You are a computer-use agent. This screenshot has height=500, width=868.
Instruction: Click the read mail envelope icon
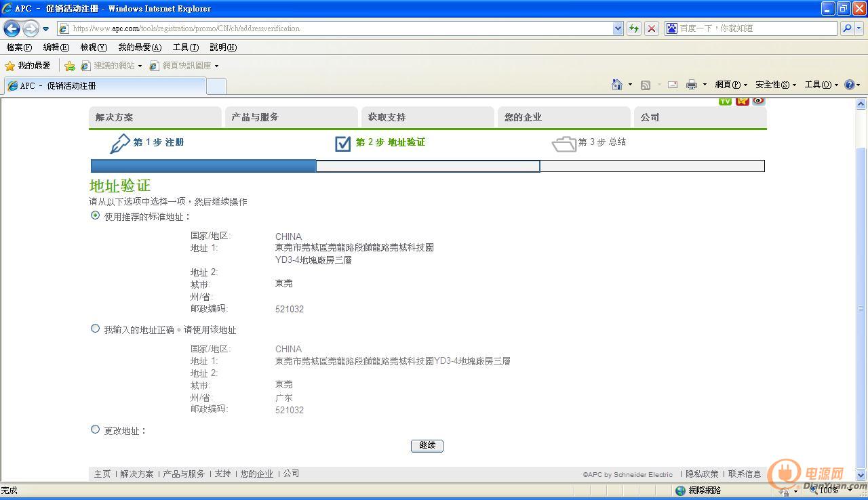click(673, 85)
